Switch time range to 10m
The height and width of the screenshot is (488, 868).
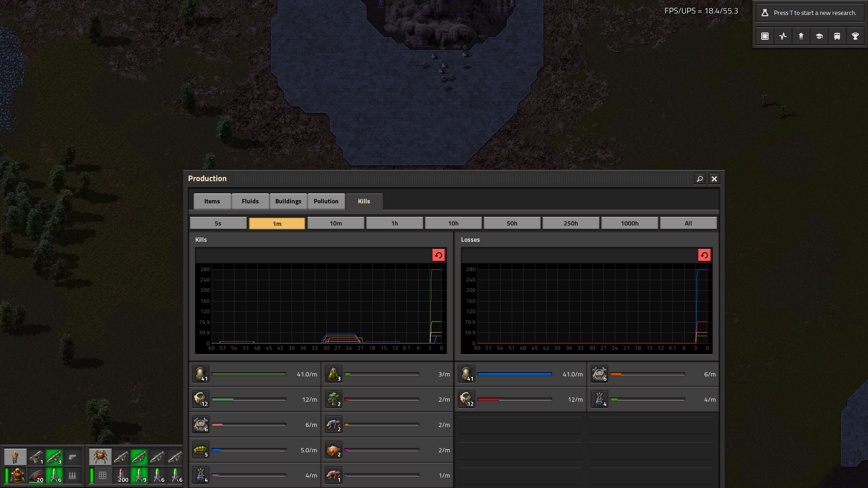point(336,223)
